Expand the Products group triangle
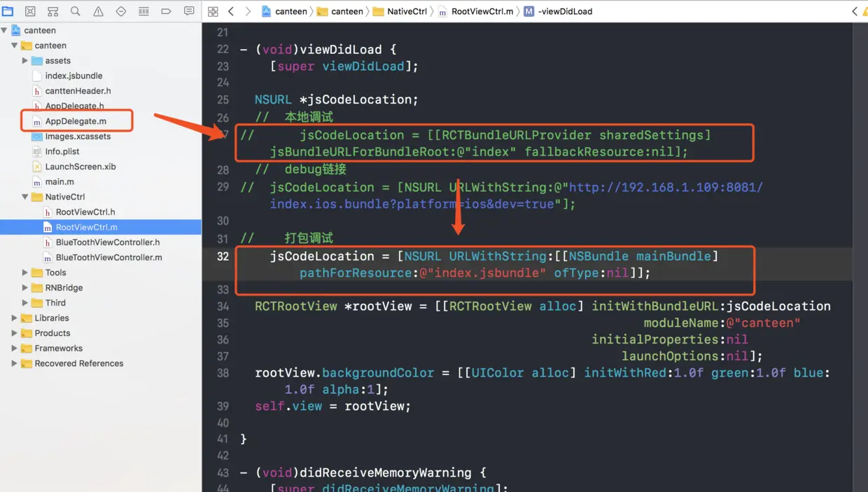The width and height of the screenshot is (868, 492). click(15, 333)
